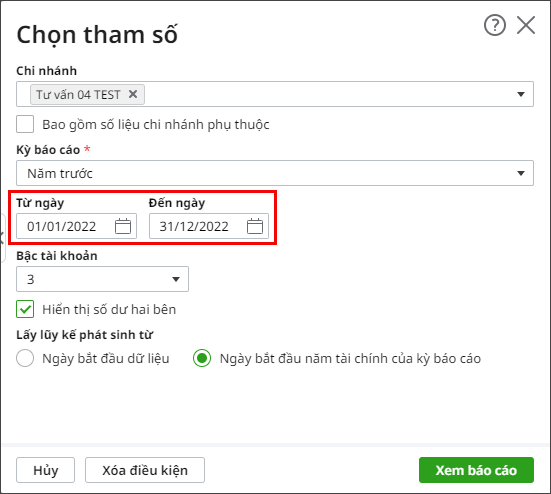Click the Năm trước period value
The height and width of the screenshot is (494, 551).
pos(60,173)
